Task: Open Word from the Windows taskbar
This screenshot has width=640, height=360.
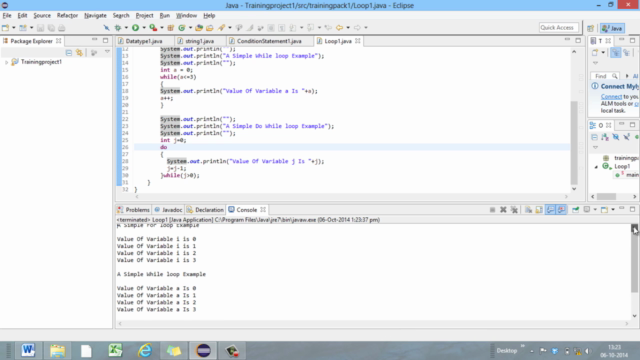Action: 28,351
